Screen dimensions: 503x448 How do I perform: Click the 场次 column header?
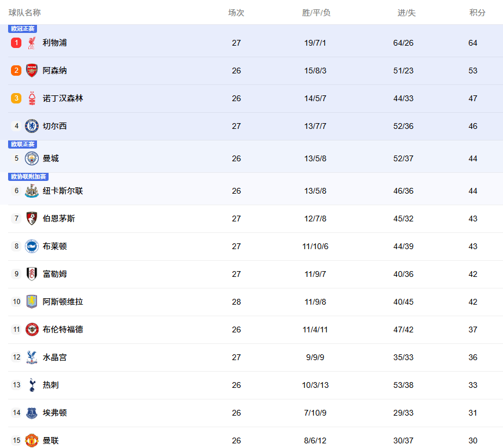[236, 13]
